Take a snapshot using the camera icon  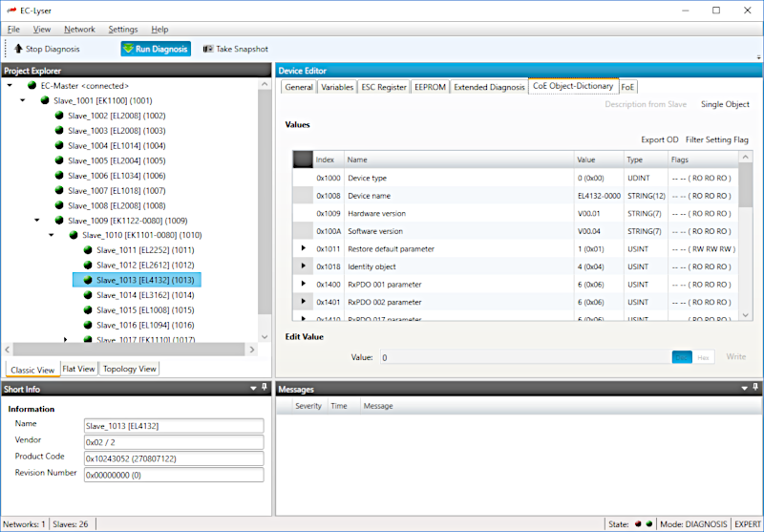(208, 49)
